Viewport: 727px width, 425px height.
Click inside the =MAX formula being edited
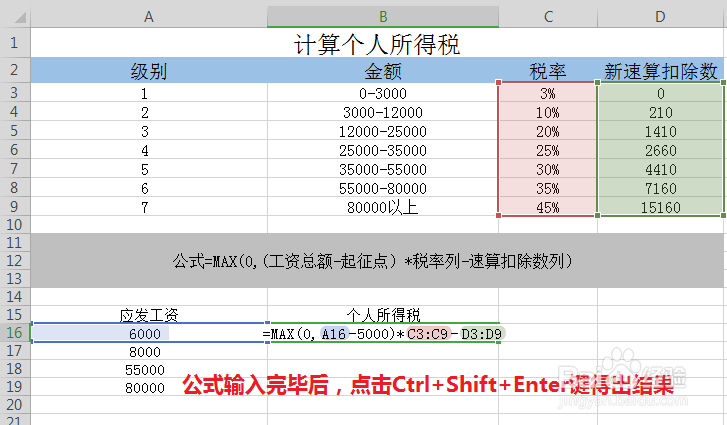(x=383, y=333)
